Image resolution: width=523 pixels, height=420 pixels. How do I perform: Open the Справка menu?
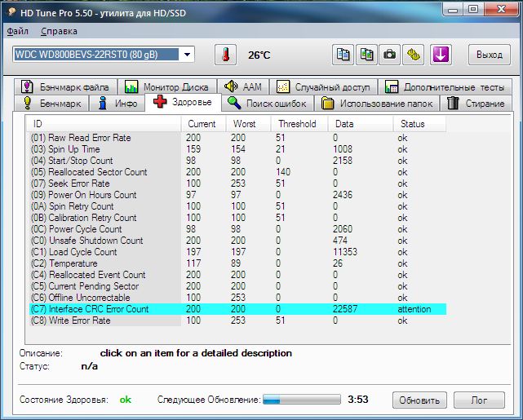point(59,31)
